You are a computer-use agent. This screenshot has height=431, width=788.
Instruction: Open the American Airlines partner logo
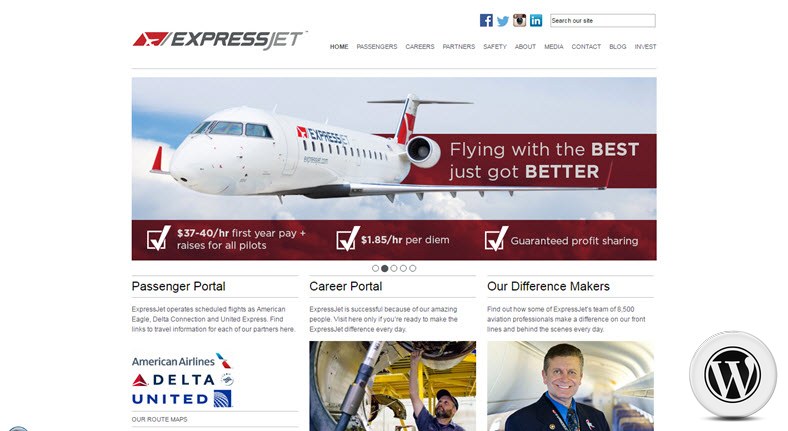(x=181, y=361)
